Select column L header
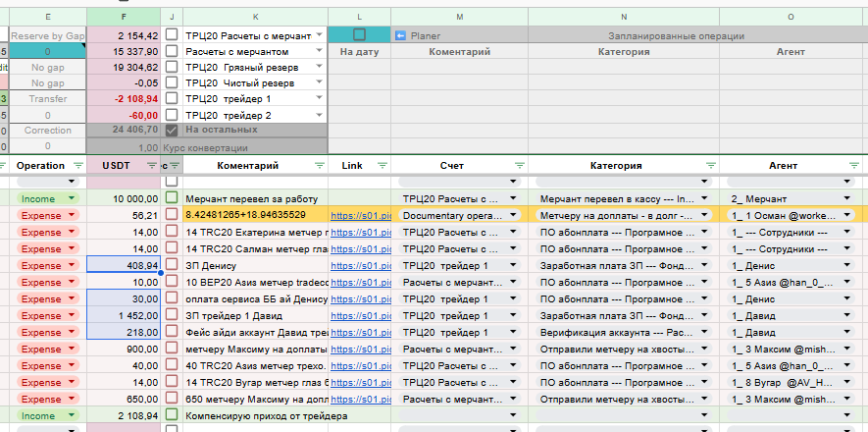Image resolution: width=868 pixels, height=432 pixels. [x=359, y=17]
